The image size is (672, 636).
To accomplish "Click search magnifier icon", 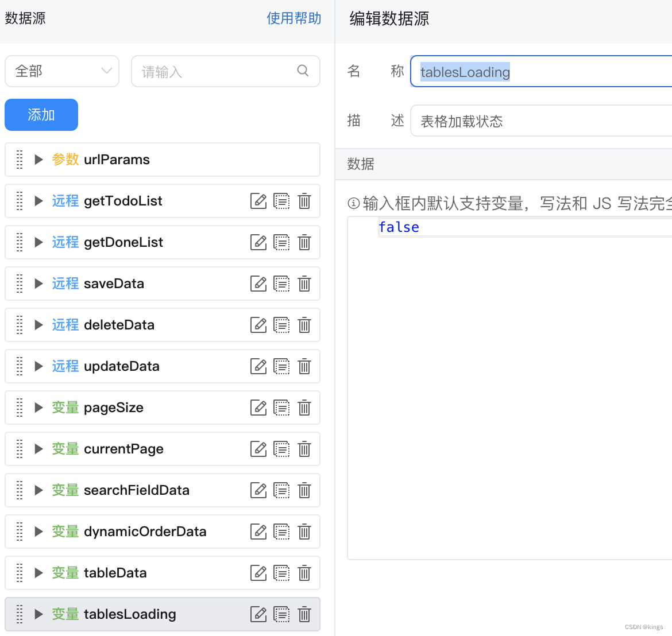I will pos(303,71).
